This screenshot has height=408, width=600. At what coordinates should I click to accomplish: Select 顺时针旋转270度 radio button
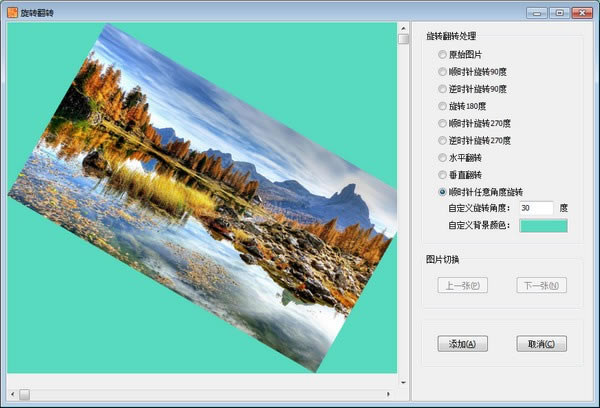pyautogui.click(x=443, y=123)
